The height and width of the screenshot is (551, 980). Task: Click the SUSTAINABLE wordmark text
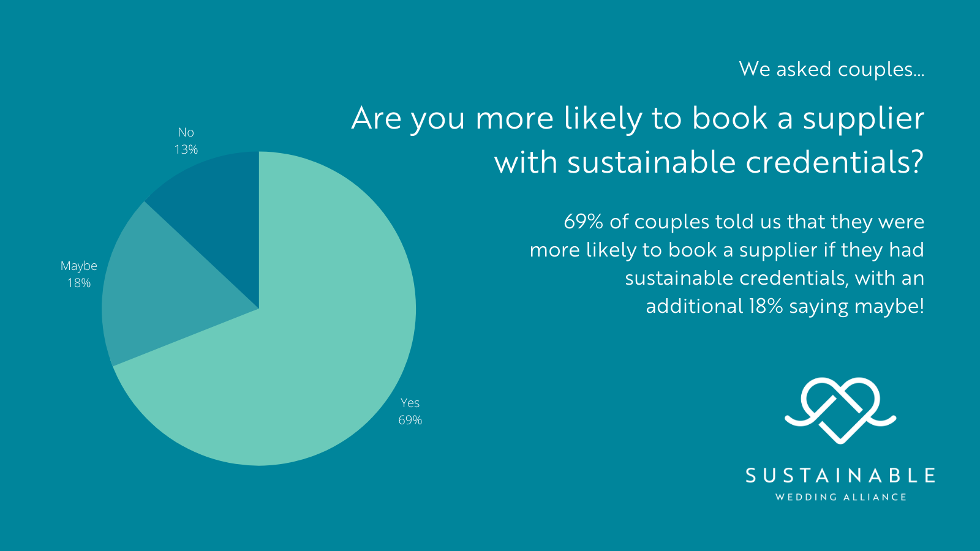840,476
